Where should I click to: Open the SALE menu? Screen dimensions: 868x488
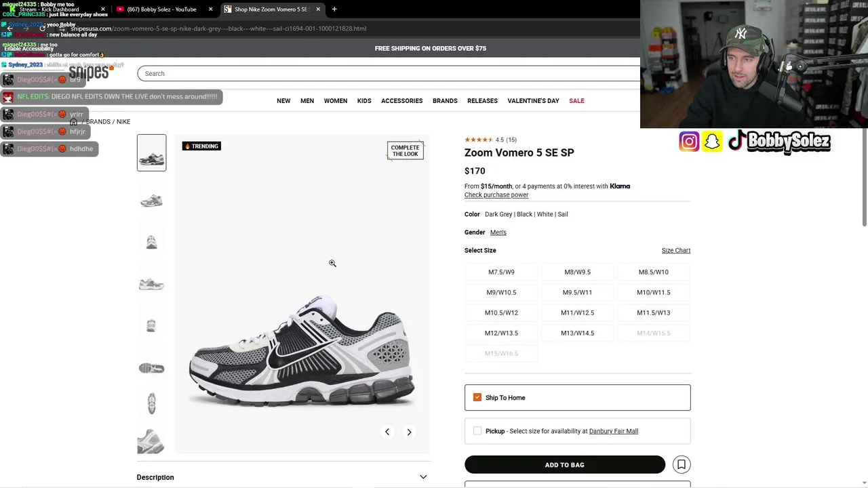tap(576, 101)
